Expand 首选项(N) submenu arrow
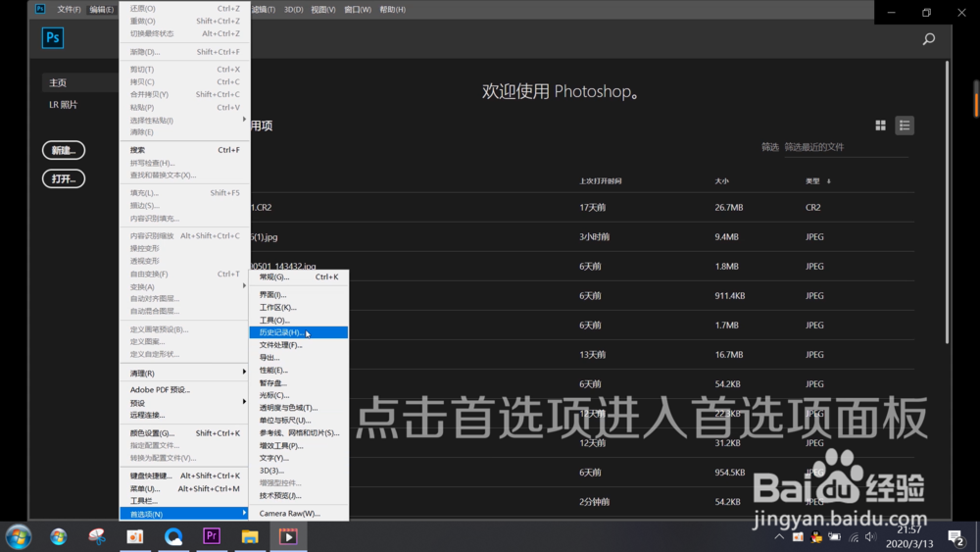The width and height of the screenshot is (980, 552). 244,513
